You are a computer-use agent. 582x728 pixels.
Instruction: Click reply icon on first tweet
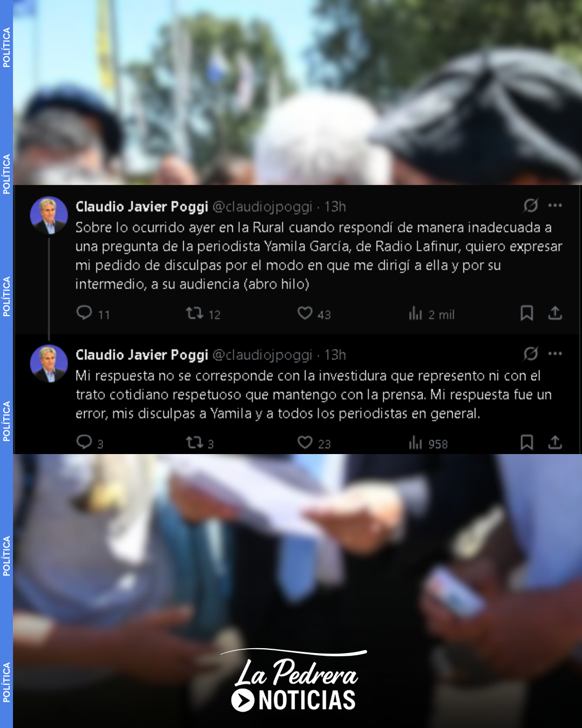tap(85, 313)
